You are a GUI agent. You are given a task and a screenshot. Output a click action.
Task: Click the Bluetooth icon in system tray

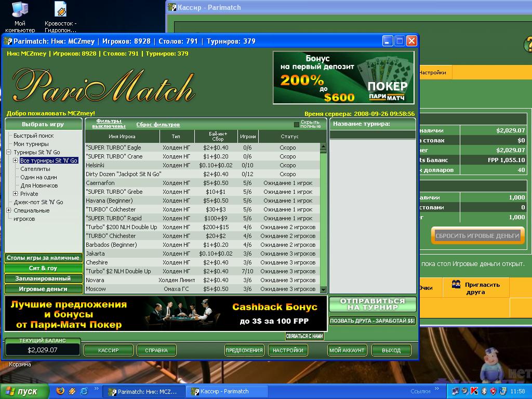point(483,391)
